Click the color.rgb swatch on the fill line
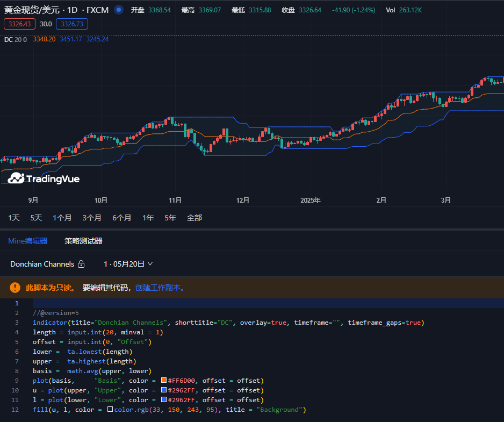 click(x=110, y=410)
